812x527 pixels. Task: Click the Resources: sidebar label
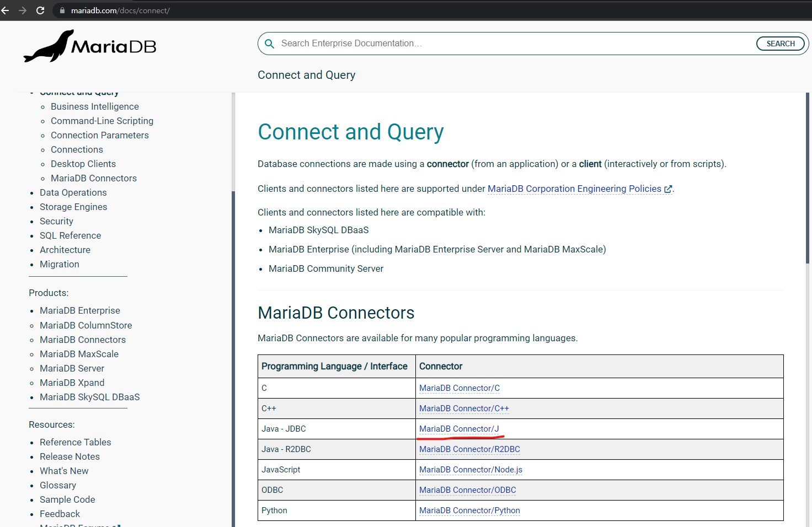[52, 424]
